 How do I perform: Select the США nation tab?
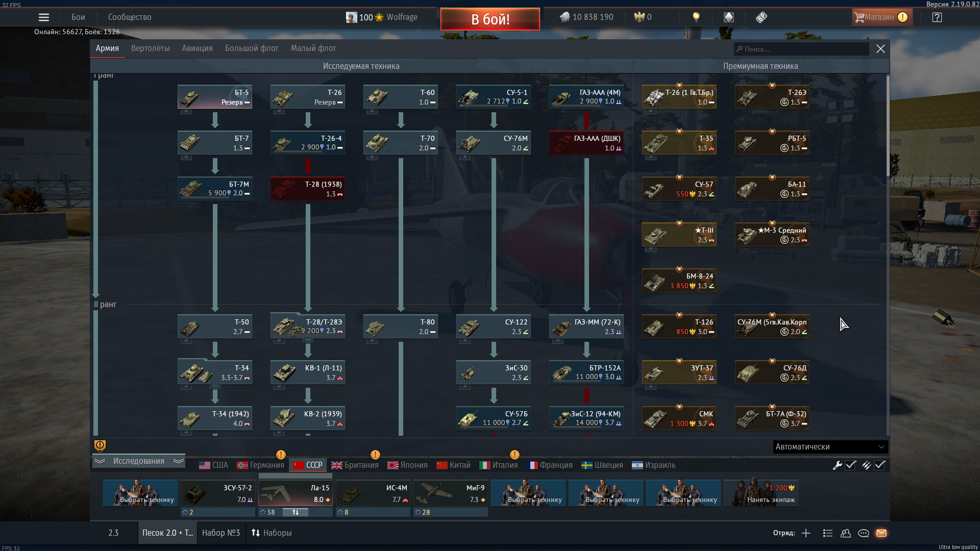tap(214, 465)
